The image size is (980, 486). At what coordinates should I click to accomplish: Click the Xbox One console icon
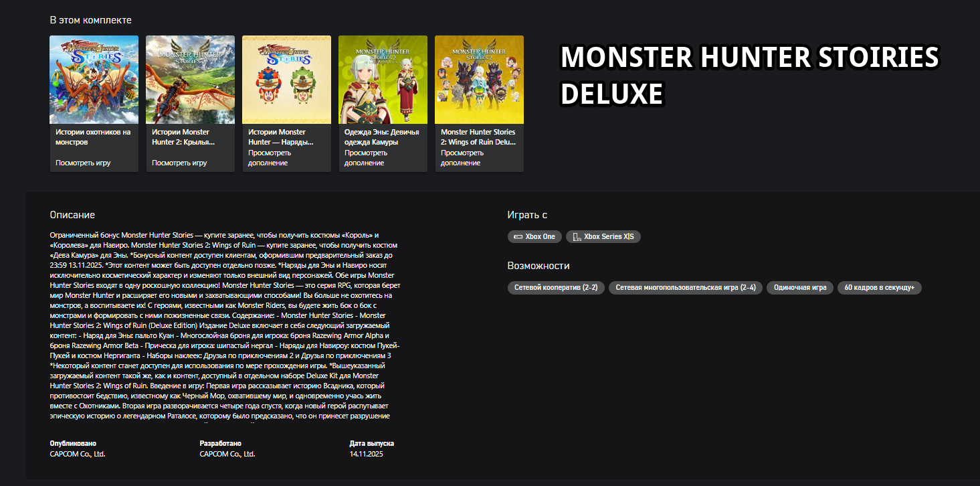[518, 237]
